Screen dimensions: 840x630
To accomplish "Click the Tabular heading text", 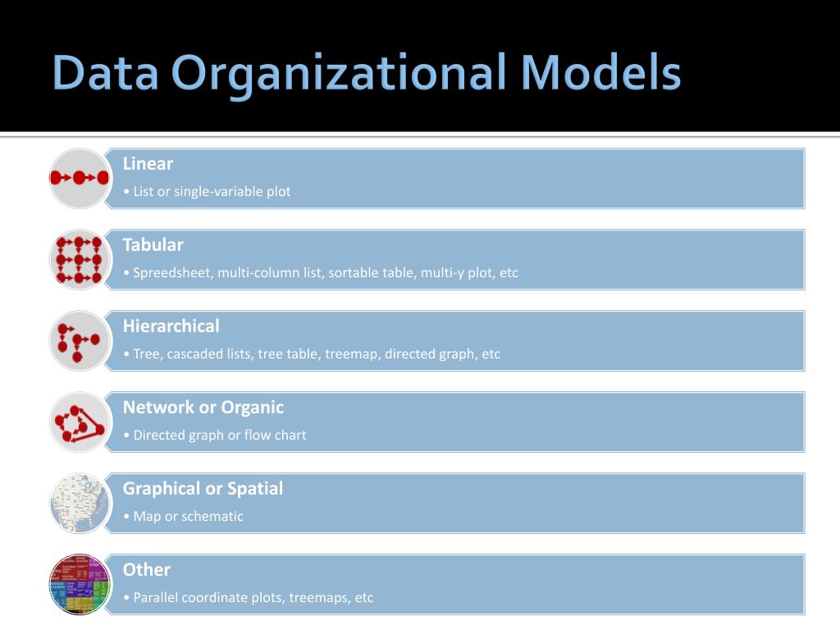I will 153,244.
